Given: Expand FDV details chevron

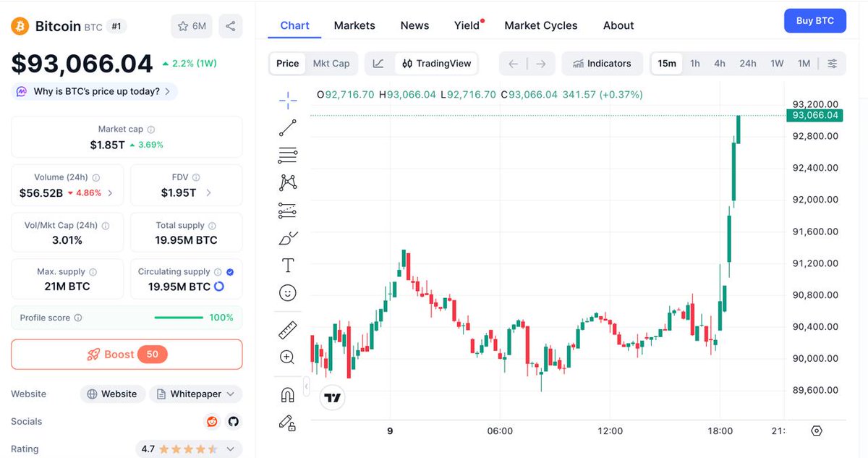Looking at the screenshot, I should point(208,193).
